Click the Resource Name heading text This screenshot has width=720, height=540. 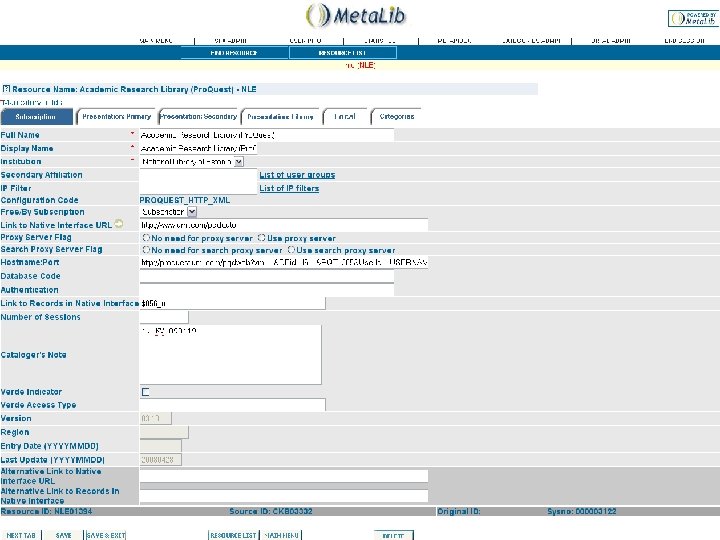click(134, 89)
